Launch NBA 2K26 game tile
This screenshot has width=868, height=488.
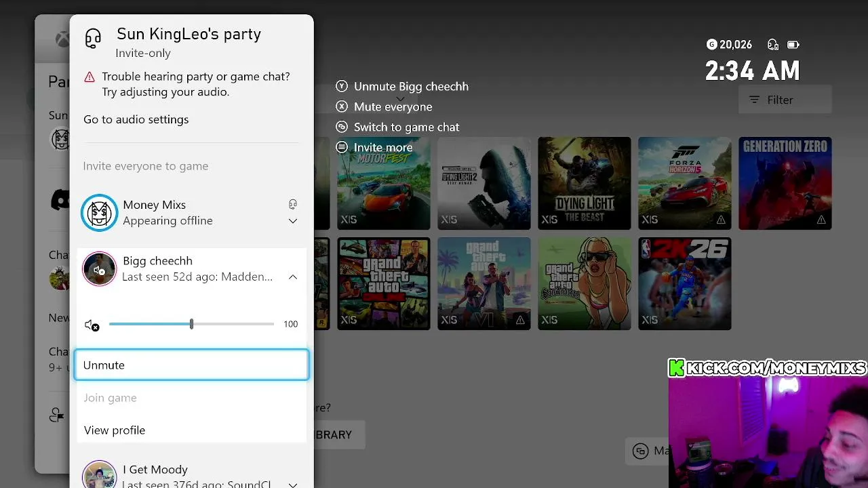[x=685, y=283]
